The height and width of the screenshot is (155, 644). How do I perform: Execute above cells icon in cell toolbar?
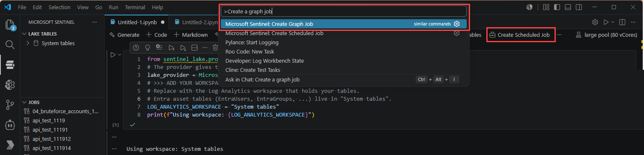coord(171,48)
